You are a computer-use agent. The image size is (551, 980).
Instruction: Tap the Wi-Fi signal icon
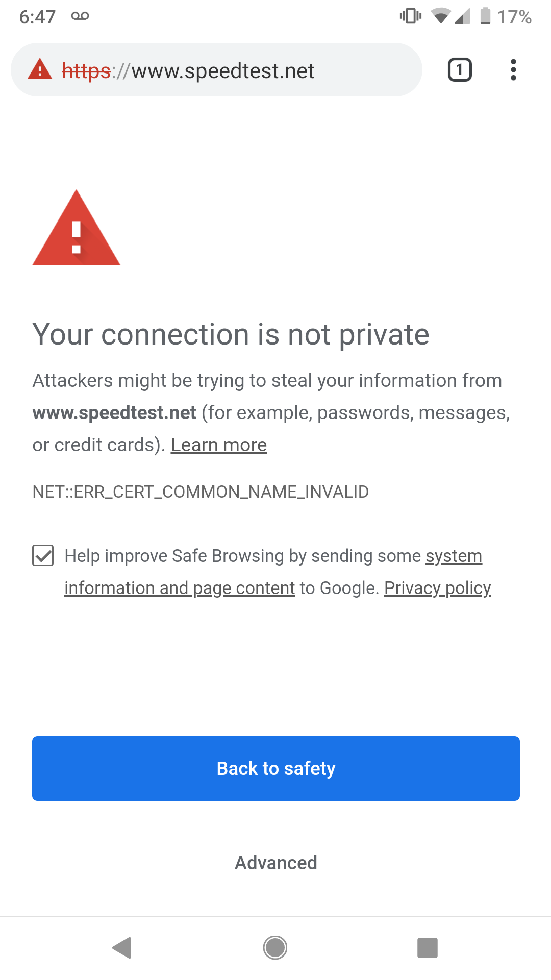point(440,16)
